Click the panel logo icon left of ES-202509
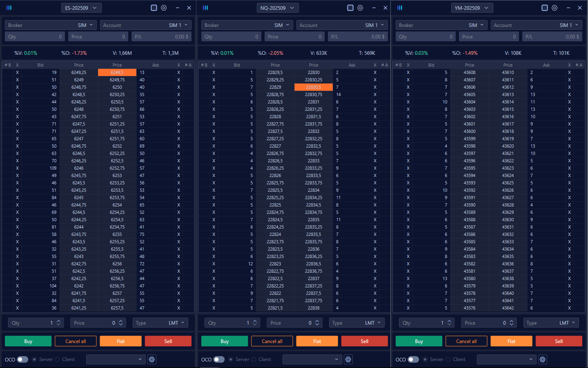The height and width of the screenshot is (368, 588). point(9,8)
